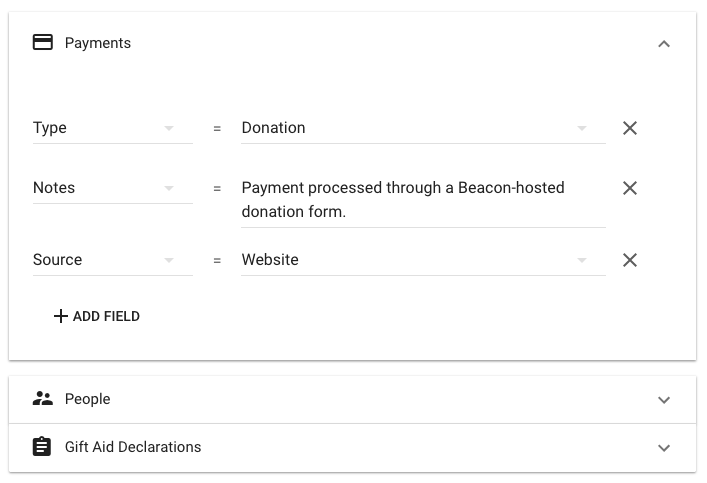The height and width of the screenshot is (483, 707).
Task: Open the Type field name dropdown
Action: coord(168,128)
